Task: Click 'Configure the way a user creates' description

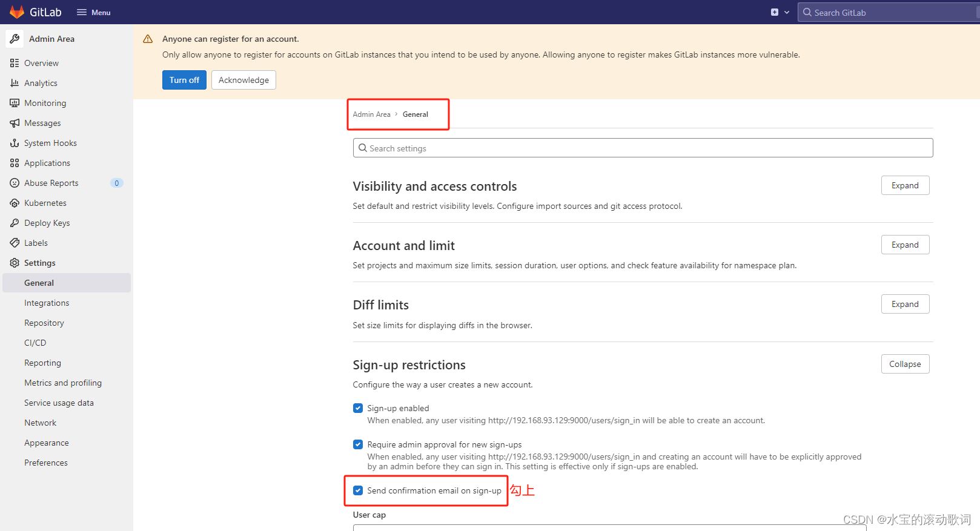Action: tap(443, 384)
